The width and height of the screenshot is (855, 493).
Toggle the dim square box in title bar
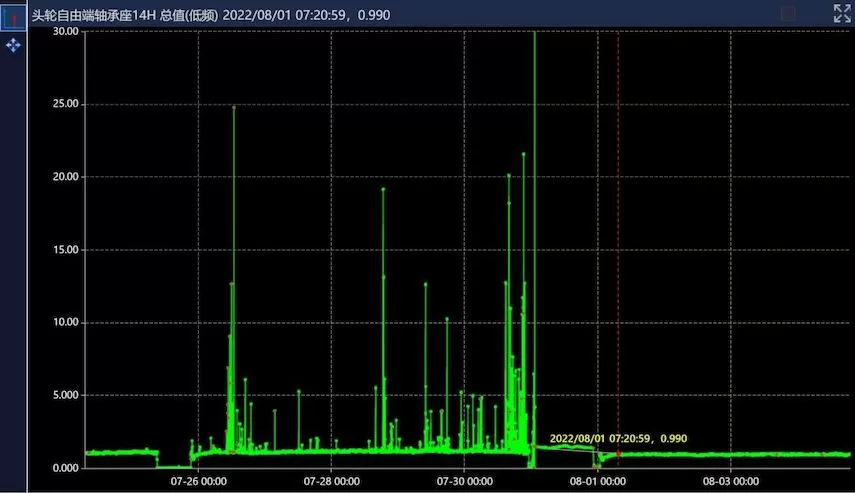point(788,13)
